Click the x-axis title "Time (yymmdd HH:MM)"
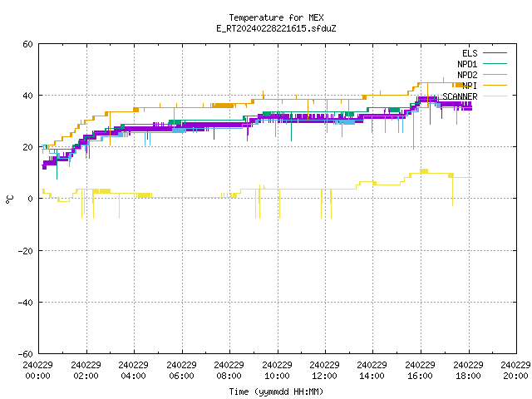Viewport: 532px width, 399px height. point(276,392)
